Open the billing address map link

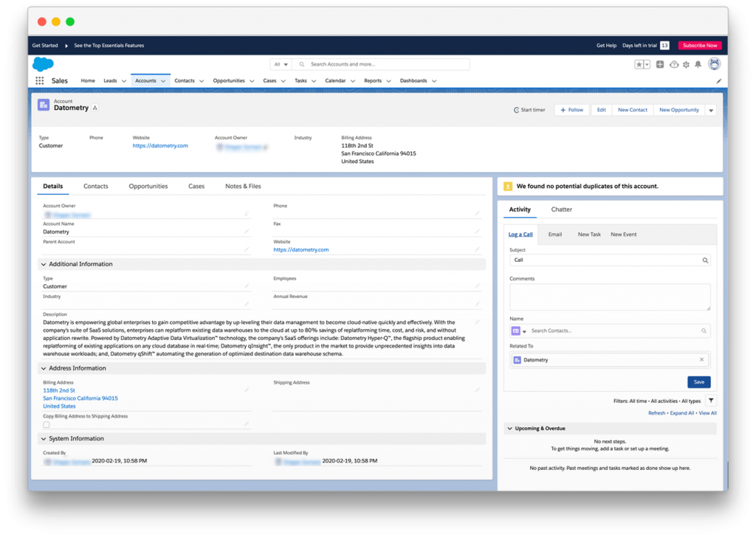80,398
